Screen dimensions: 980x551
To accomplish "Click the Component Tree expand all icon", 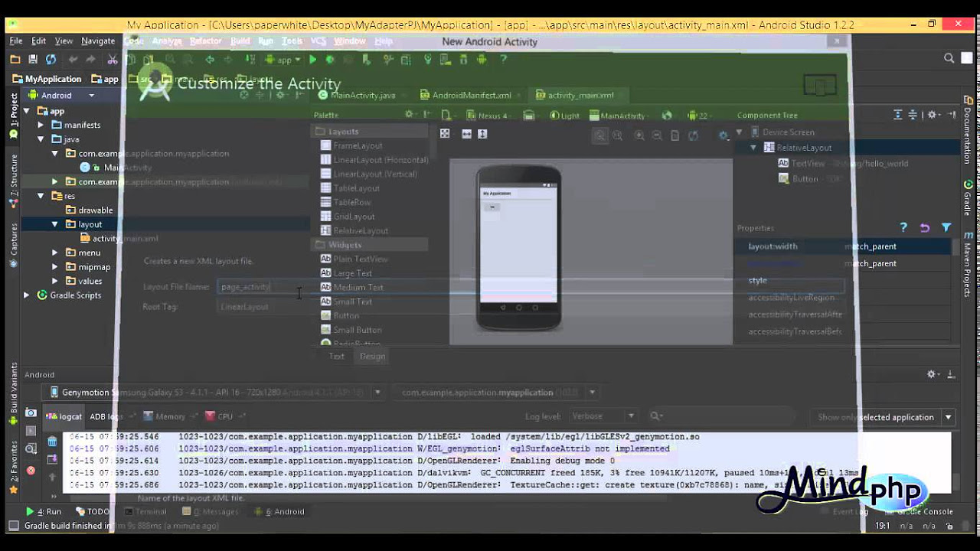I will point(900,115).
